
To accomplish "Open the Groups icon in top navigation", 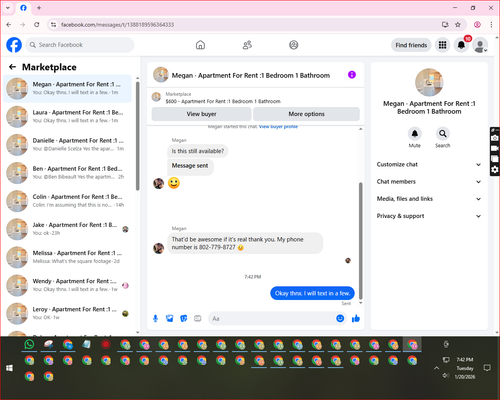I will (x=294, y=45).
